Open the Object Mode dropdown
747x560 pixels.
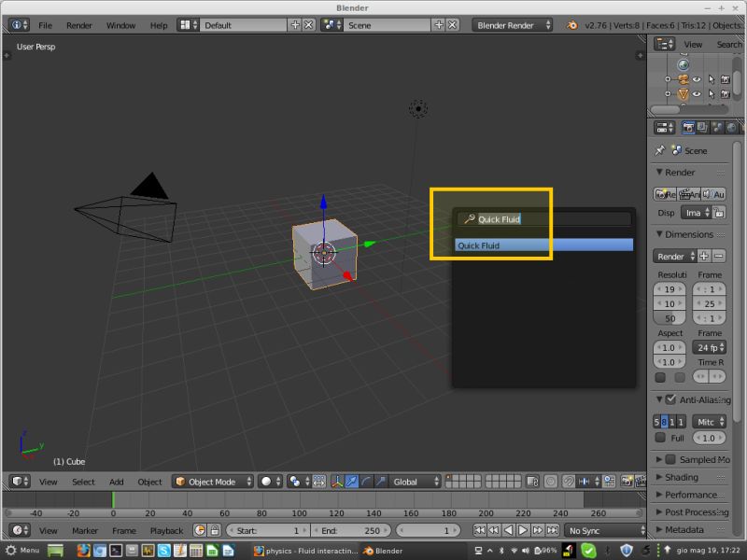point(210,482)
